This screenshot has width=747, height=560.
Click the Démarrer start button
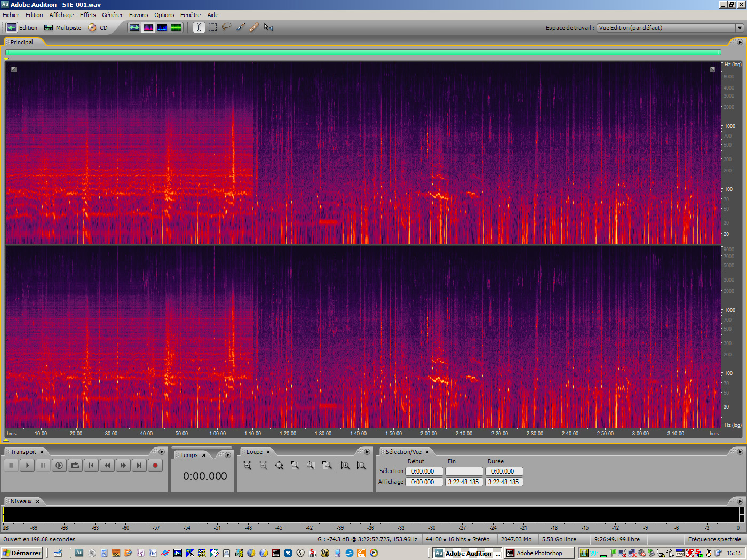(x=22, y=553)
